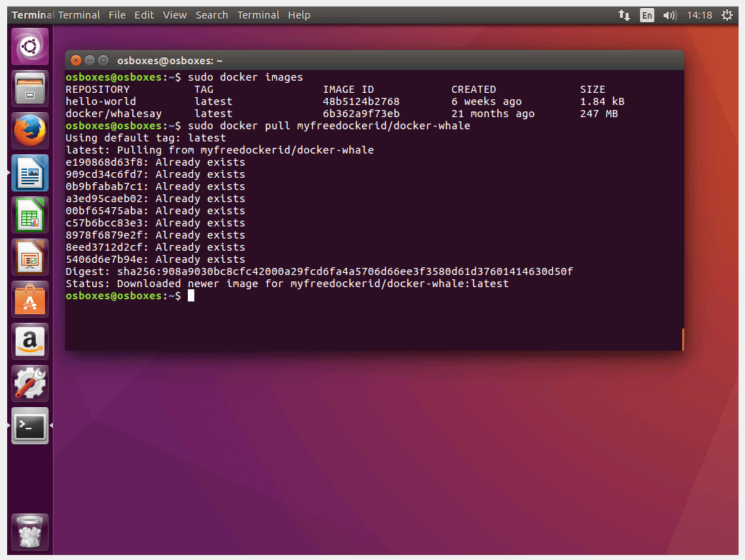Click the a3ed95caeb02 layer line
745x560 pixels.
156,199
